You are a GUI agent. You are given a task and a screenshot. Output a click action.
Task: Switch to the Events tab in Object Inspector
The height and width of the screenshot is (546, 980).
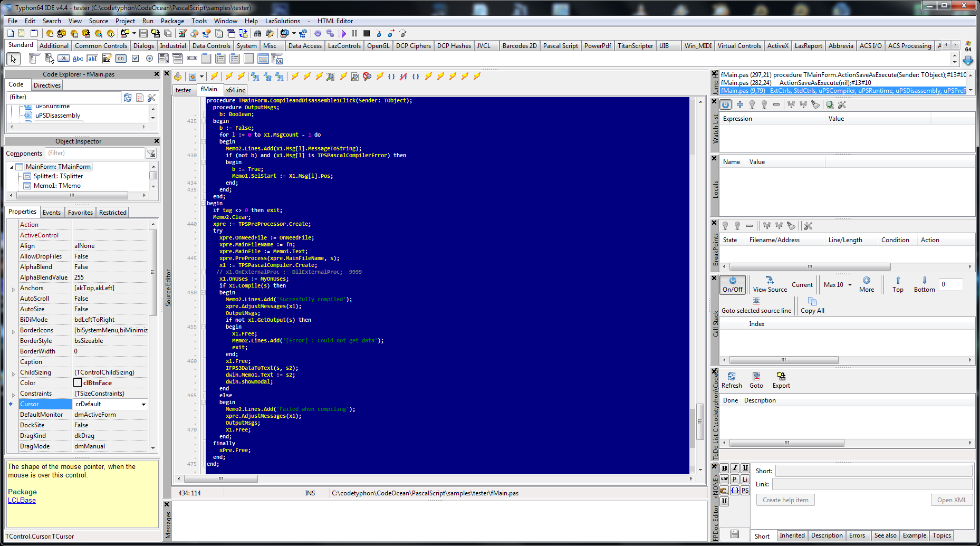pos(52,213)
